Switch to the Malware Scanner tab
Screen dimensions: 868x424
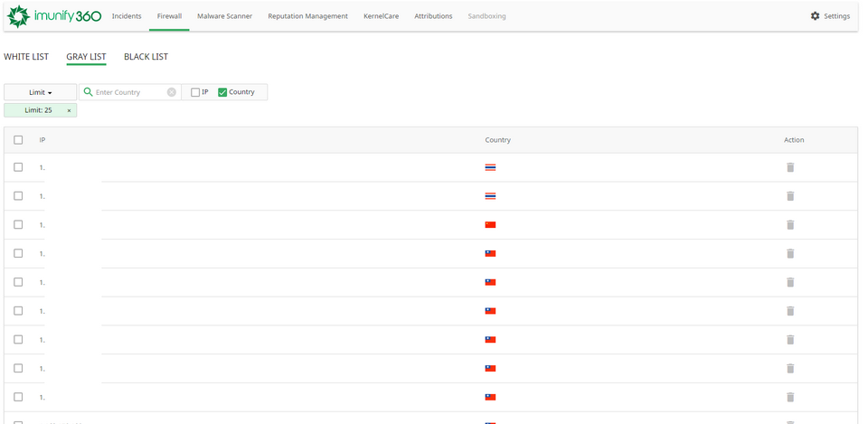[224, 16]
